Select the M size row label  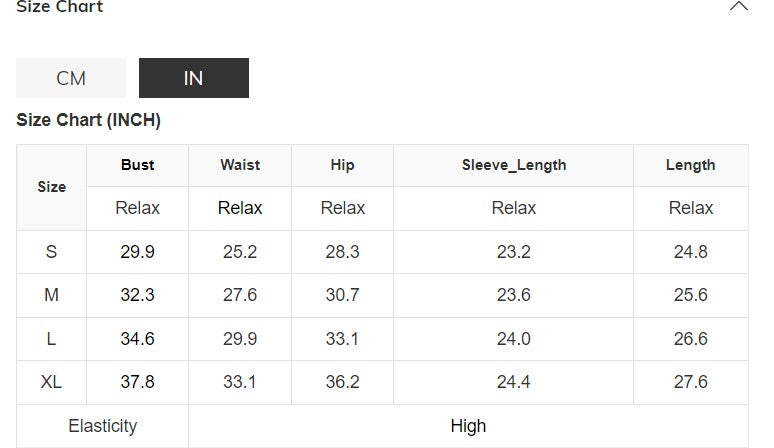pos(52,295)
